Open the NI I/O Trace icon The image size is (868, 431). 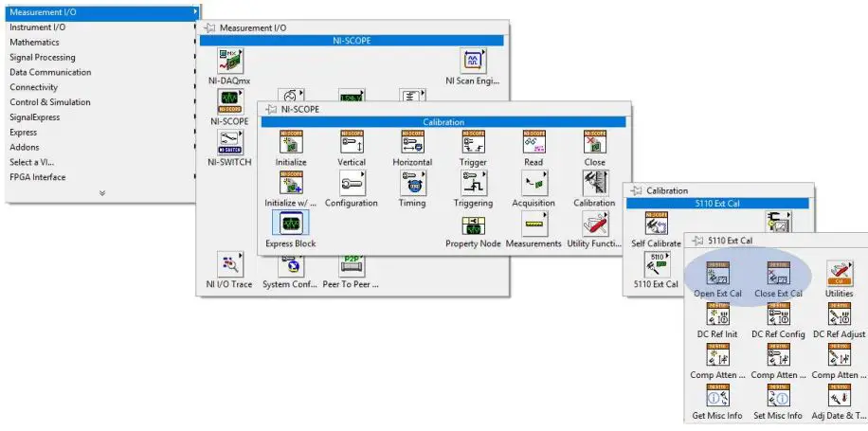click(x=228, y=263)
